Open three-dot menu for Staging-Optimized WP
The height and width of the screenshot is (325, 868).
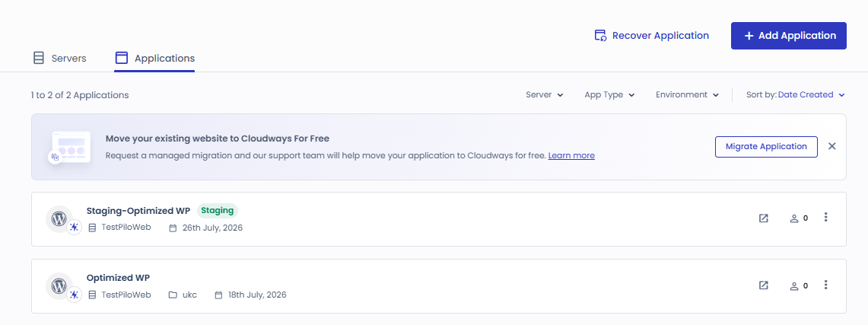pos(825,217)
